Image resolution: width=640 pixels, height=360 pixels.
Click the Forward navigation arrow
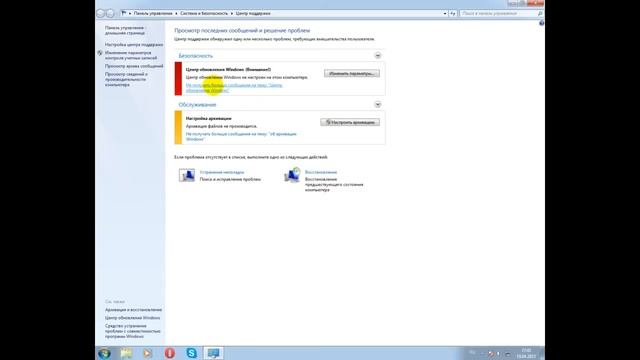[110, 13]
